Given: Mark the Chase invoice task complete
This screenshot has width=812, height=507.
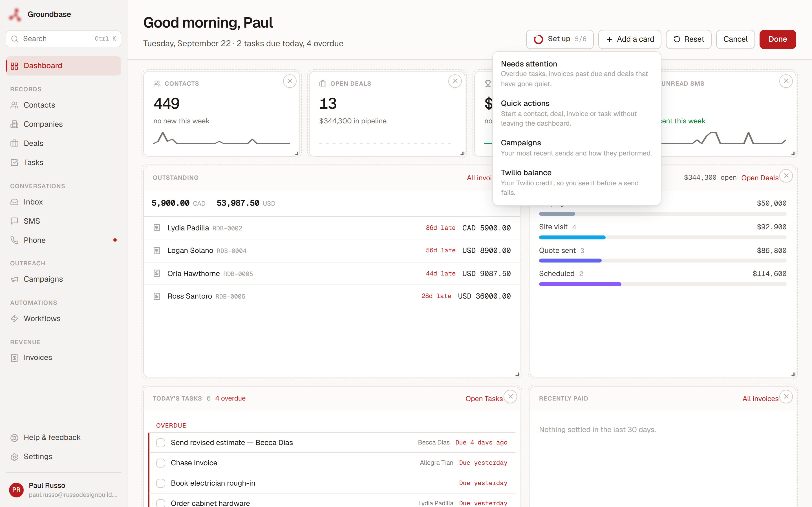Looking at the screenshot, I should pos(161,463).
